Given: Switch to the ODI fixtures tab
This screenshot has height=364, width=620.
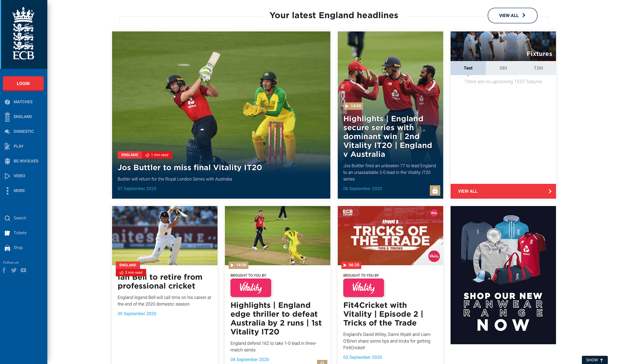Looking at the screenshot, I should (503, 68).
